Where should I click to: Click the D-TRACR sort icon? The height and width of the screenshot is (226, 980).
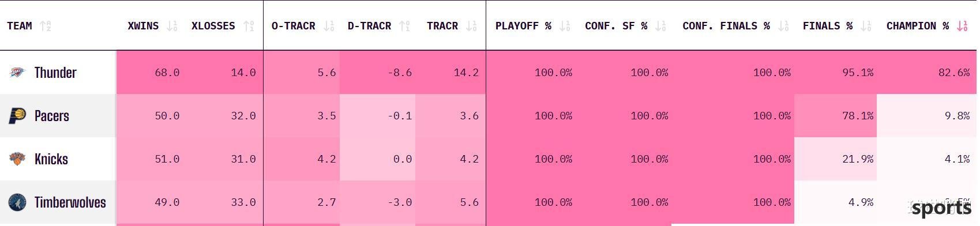pos(405,26)
